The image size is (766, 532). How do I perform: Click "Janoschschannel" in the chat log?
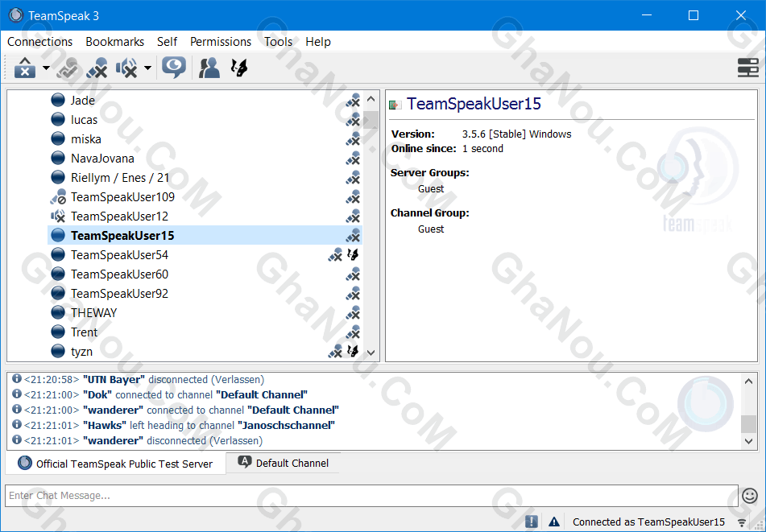click(x=286, y=425)
